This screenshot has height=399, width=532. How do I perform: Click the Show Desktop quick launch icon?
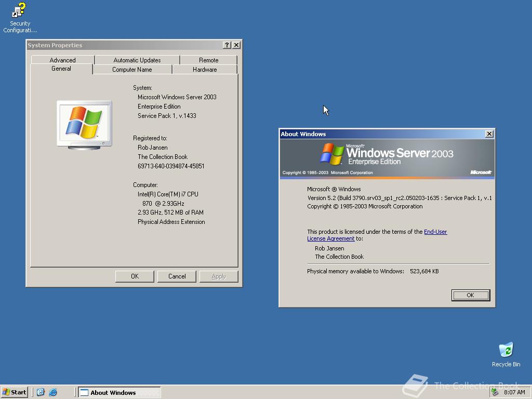point(41,392)
